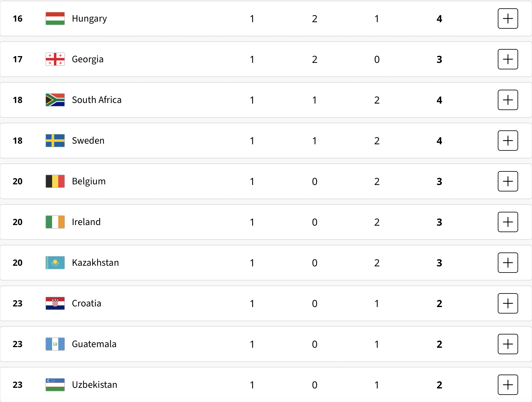Show Ireland's medal details via plus button
The height and width of the screenshot is (402, 532).
[508, 222]
